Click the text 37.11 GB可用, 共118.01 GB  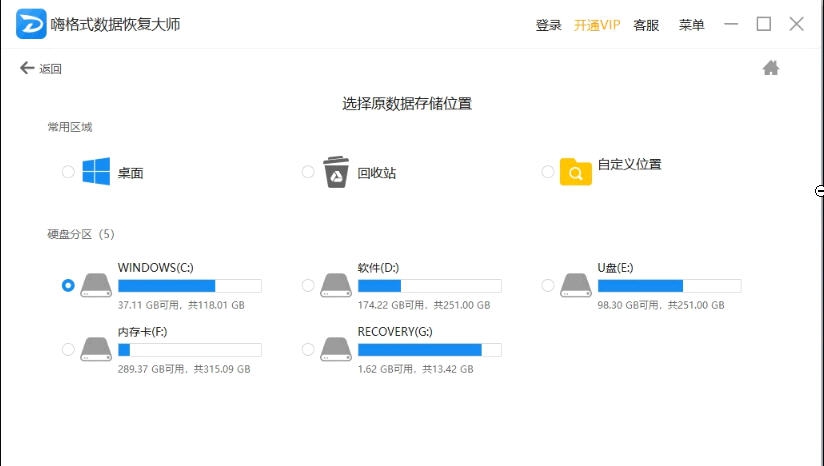(x=181, y=305)
